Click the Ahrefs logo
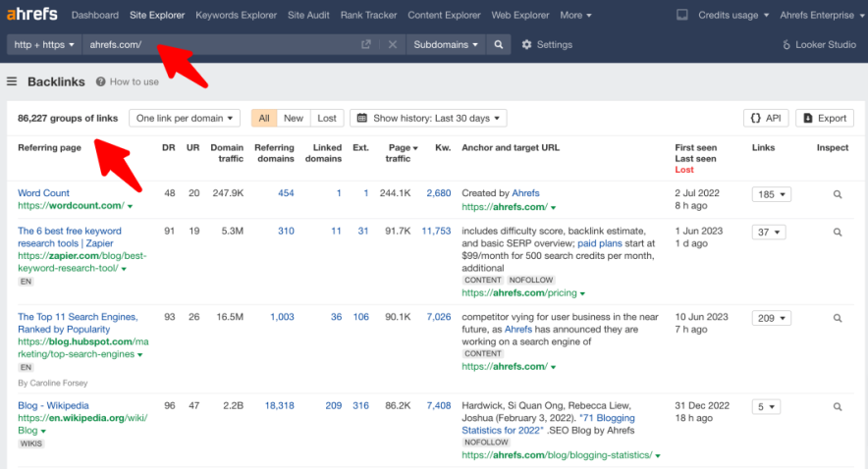Viewport: 868px width, 469px height. 31,15
